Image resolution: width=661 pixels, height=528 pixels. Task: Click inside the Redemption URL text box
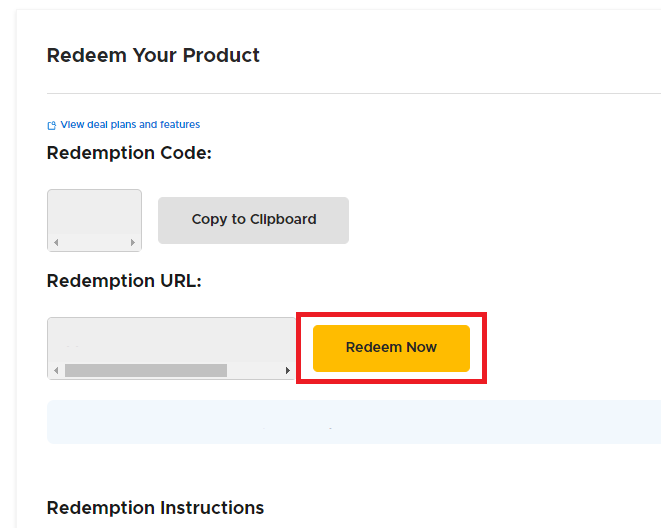(170, 339)
